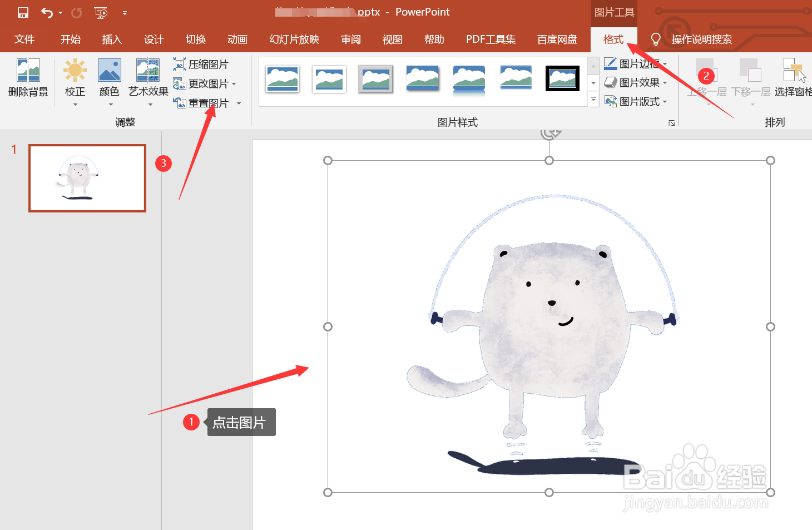Click 更改图片 change picture button
The height and width of the screenshot is (530, 812).
pyautogui.click(x=201, y=84)
